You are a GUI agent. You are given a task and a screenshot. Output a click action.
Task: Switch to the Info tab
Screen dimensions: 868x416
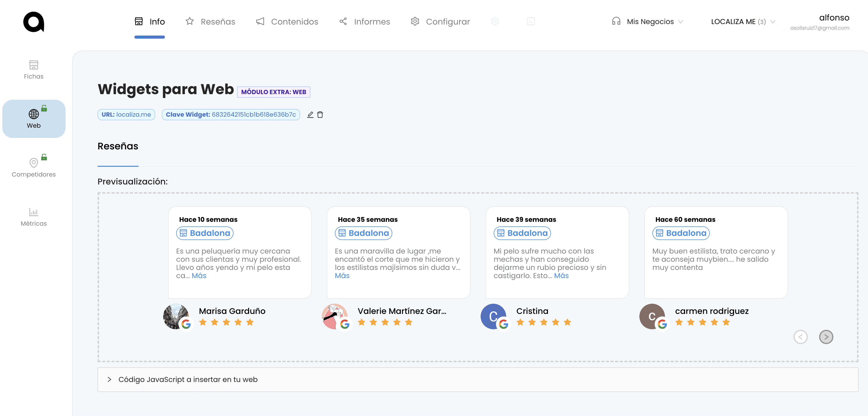(150, 21)
